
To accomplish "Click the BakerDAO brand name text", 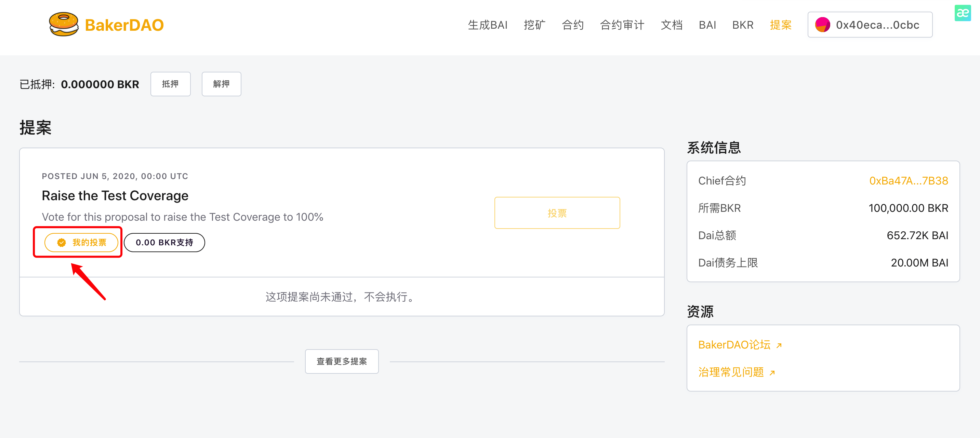I will coord(124,25).
